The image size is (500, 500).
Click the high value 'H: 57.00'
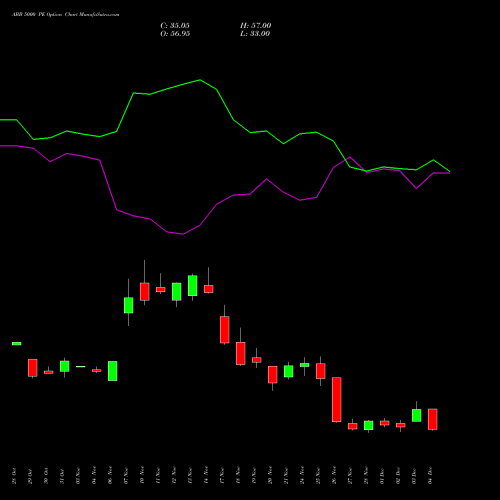(x=256, y=26)
